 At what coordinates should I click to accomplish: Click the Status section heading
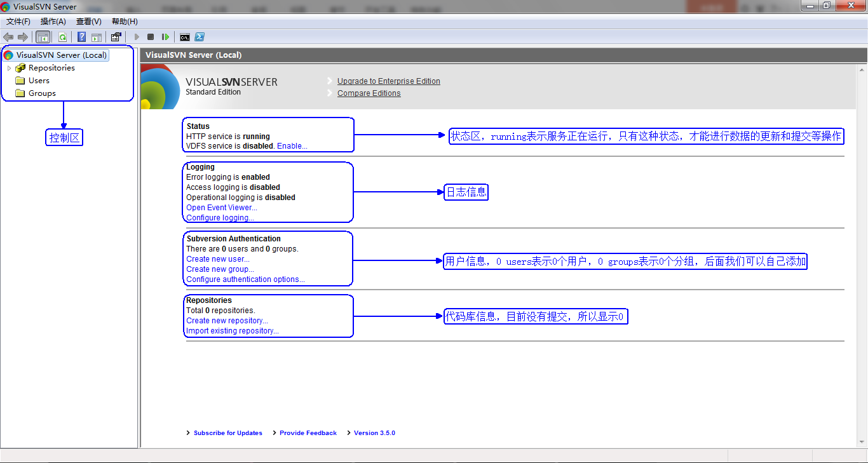click(198, 126)
